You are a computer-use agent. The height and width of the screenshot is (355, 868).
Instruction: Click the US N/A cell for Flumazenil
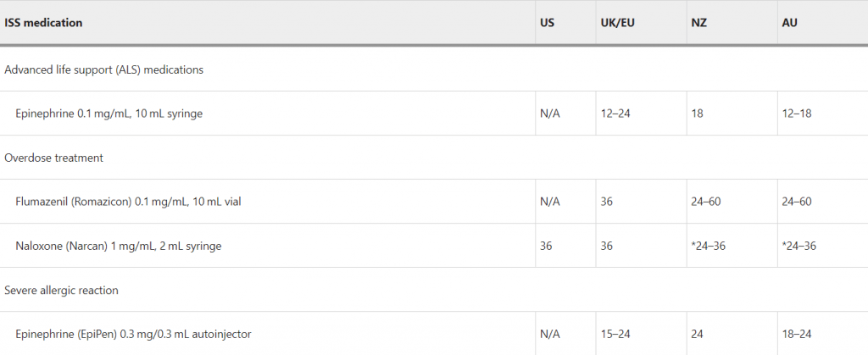pyautogui.click(x=550, y=202)
